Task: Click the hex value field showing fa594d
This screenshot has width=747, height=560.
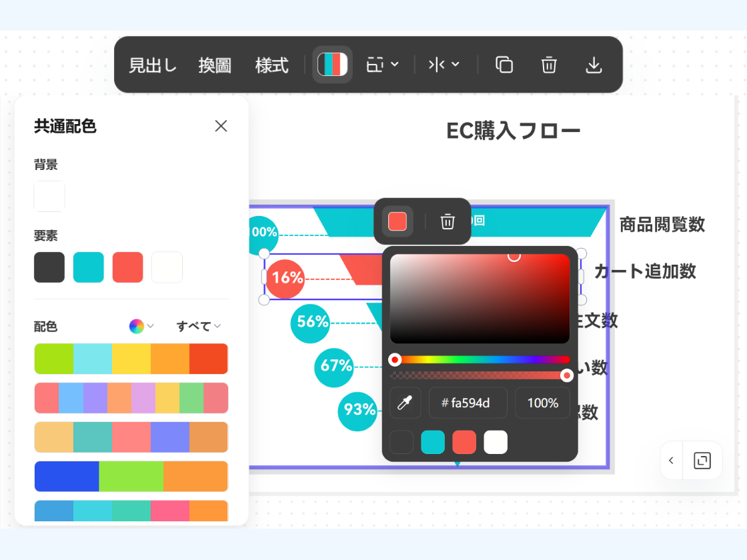Action: pyautogui.click(x=468, y=402)
